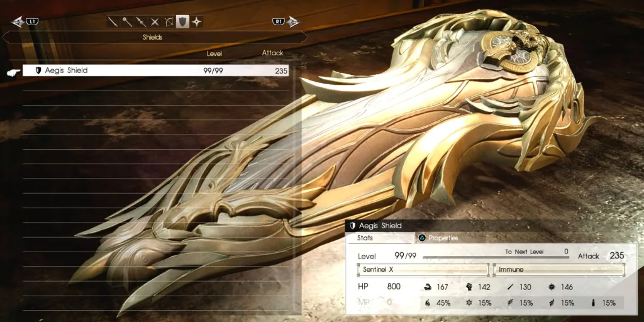Select the sword weapon category icon
Image resolution: width=644 pixels, height=322 pixels.
pyautogui.click(x=113, y=21)
